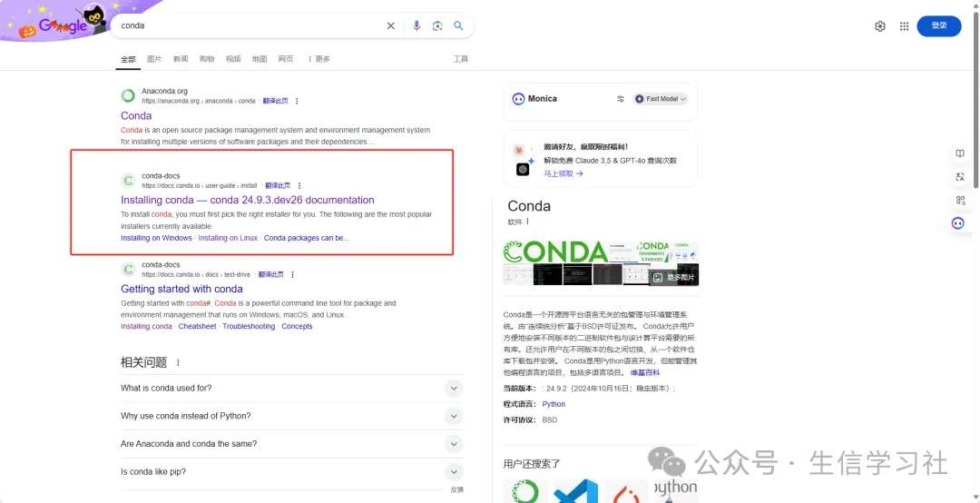Click the Monica sidebar book reading icon
Screen dimensions: 980x503
pyautogui.click(x=960, y=154)
